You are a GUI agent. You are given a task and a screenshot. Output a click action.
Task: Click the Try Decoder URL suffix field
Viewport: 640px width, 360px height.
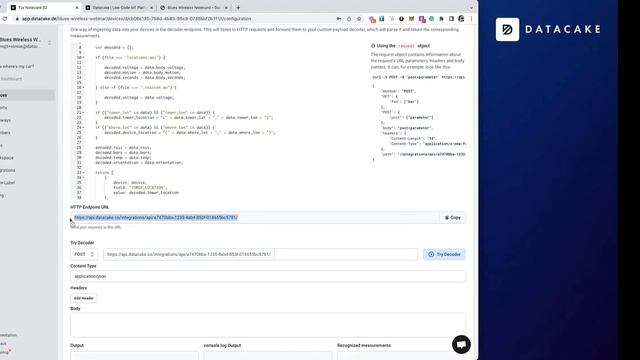(346, 254)
